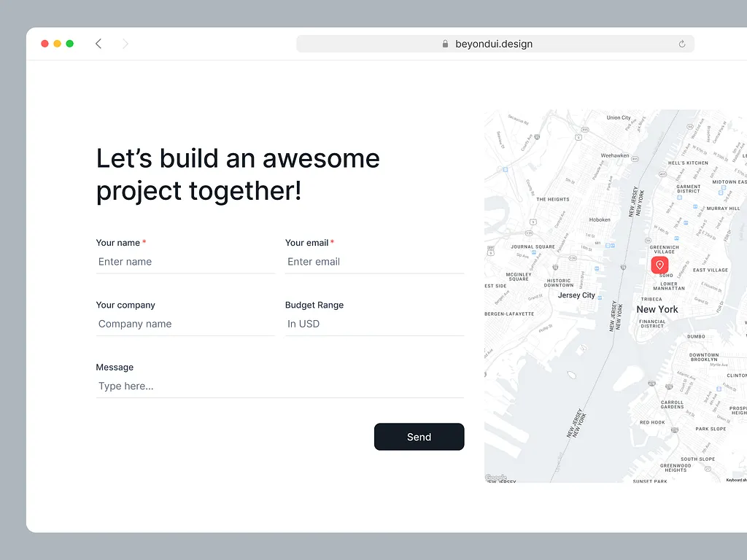Click the Google logo on the map

click(496, 478)
